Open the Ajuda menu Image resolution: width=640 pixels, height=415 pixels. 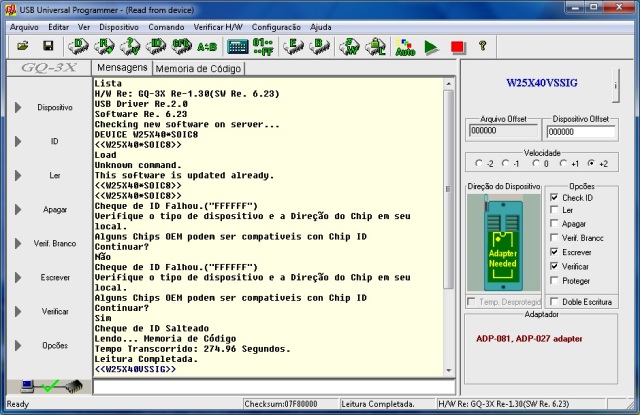tap(320, 27)
